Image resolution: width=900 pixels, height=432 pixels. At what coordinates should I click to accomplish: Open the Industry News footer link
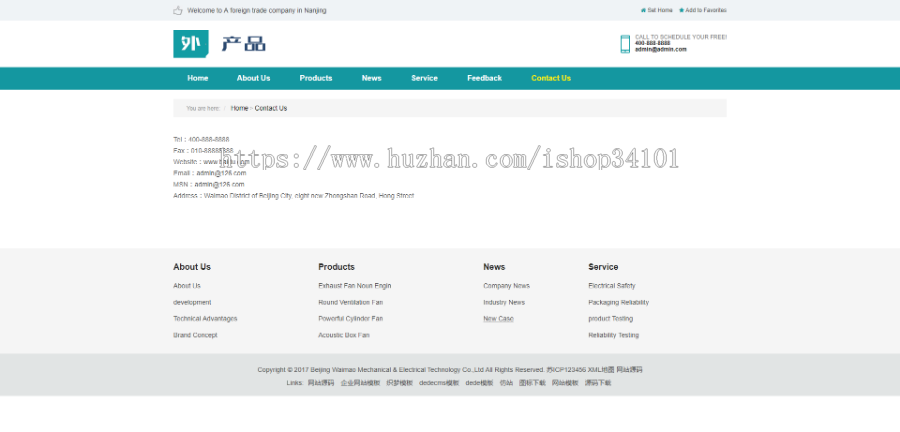(x=503, y=302)
